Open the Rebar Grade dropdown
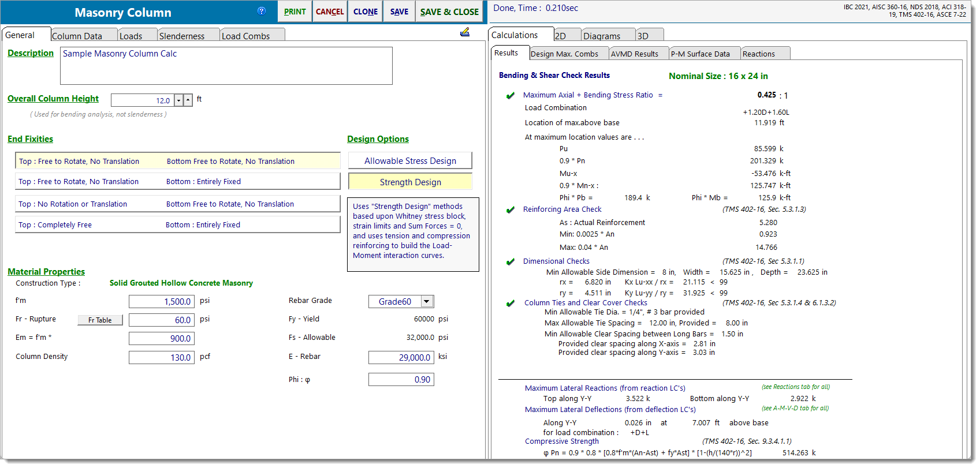Viewport: 980px width, 468px height. click(427, 302)
